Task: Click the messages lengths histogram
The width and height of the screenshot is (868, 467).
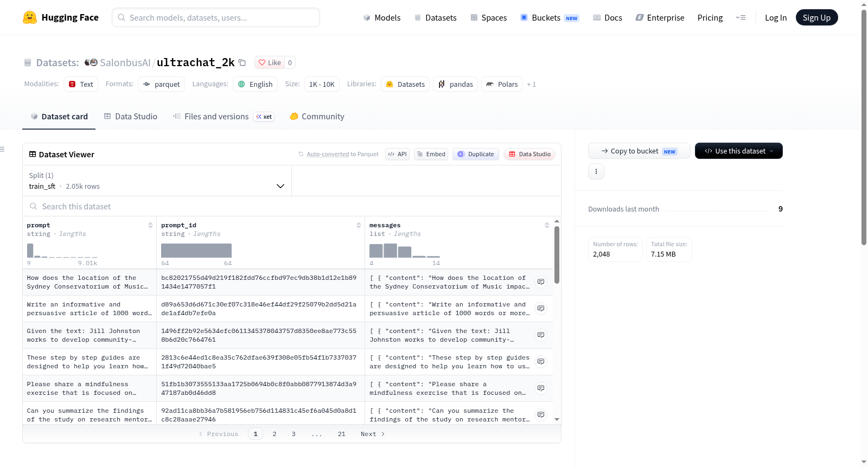Action: [405, 251]
